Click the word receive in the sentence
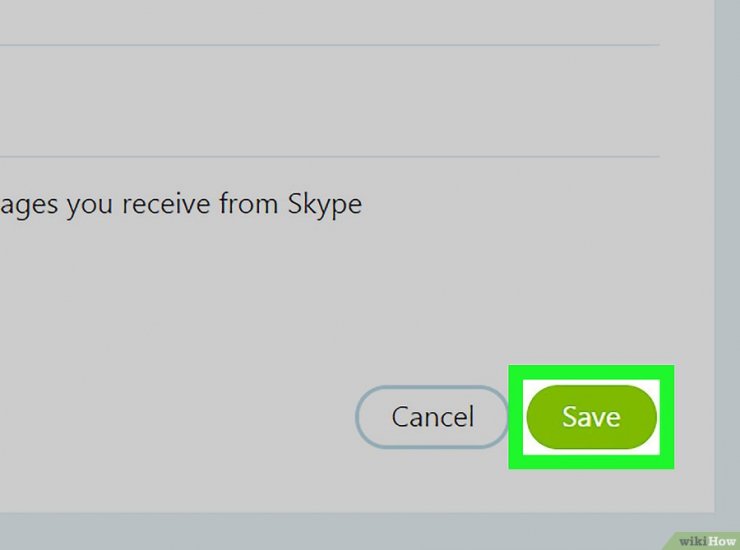This screenshot has height=550, width=740. (166, 204)
